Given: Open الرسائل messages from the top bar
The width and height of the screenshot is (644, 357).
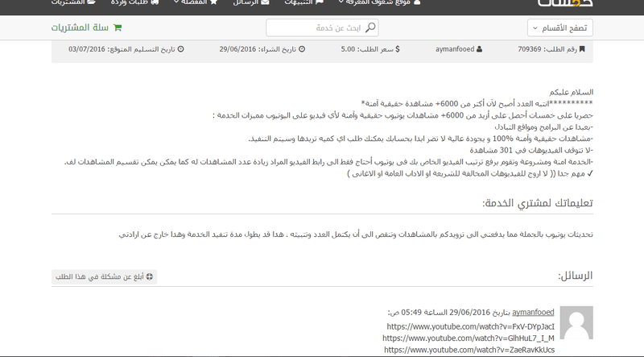Looking at the screenshot, I should coord(251,2).
